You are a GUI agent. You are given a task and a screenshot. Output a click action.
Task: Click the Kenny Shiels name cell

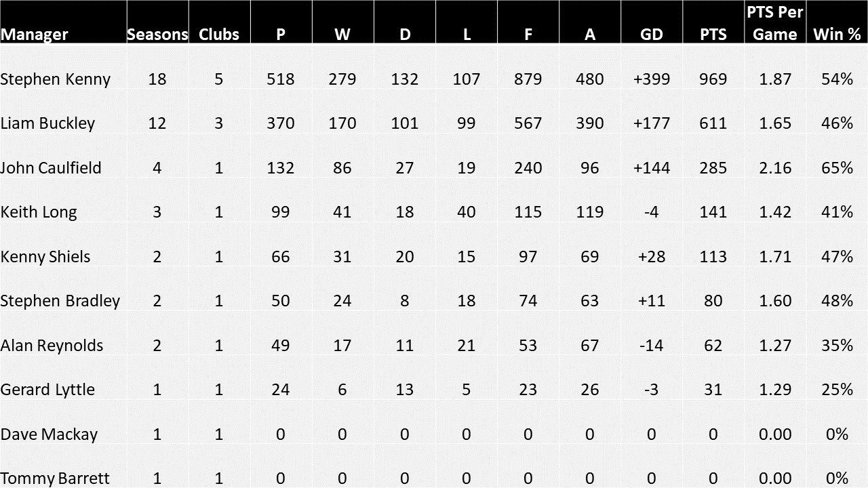tap(45, 257)
